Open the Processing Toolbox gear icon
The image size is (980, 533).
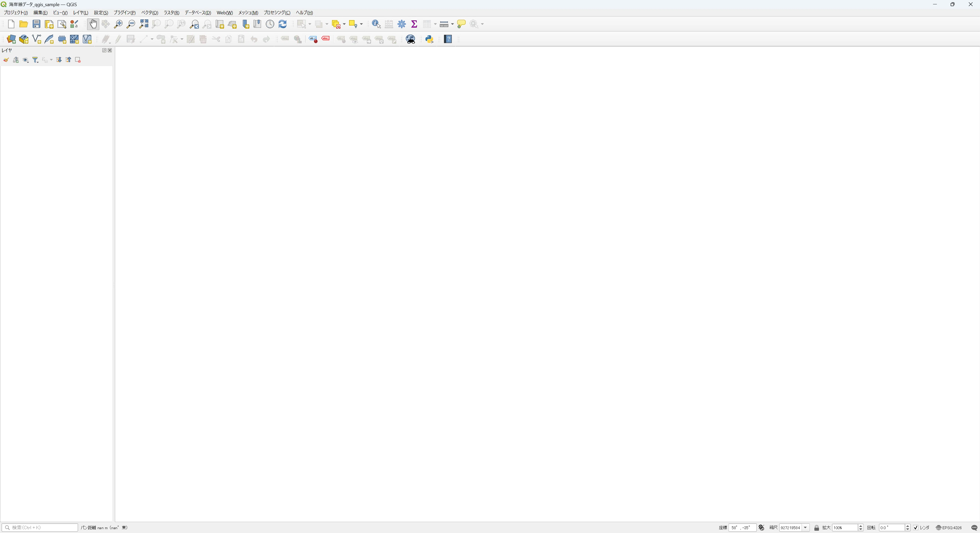(401, 24)
